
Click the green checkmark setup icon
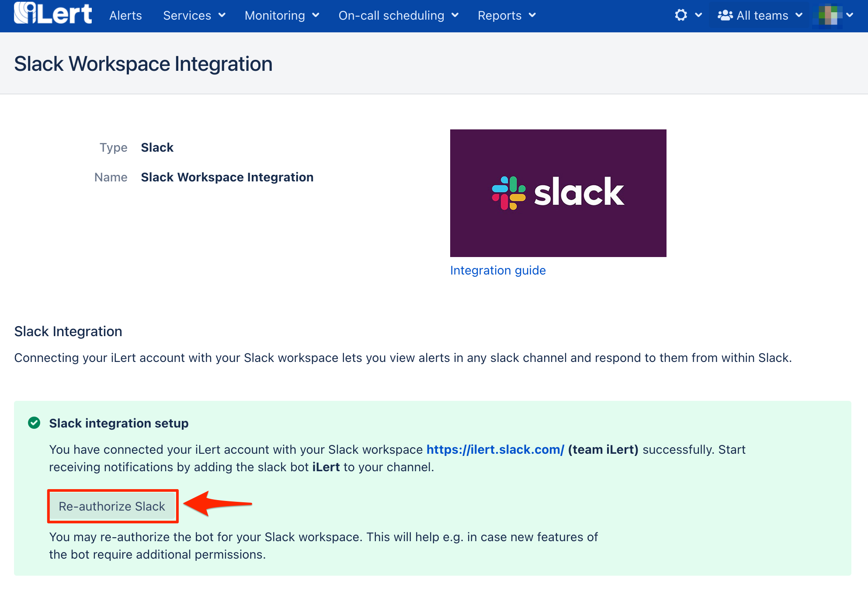pos(34,423)
